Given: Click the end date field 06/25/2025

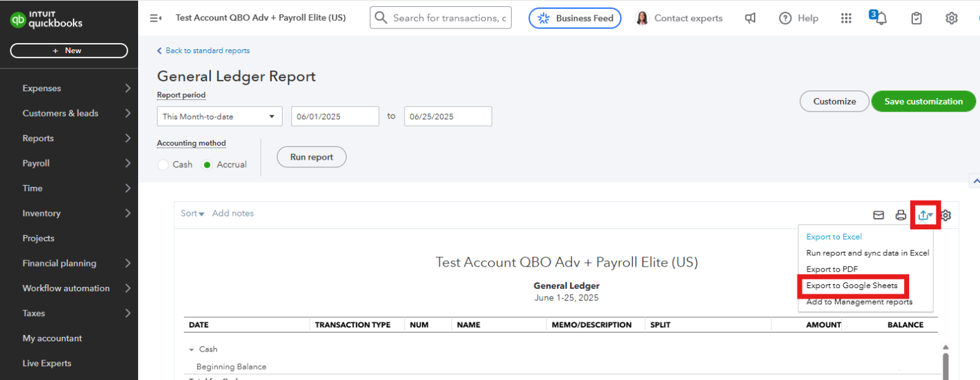Looking at the screenshot, I should [x=448, y=117].
